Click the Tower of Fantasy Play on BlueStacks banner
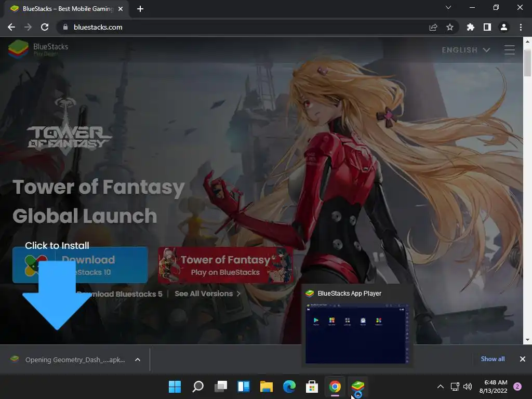532x399 pixels. [225, 265]
